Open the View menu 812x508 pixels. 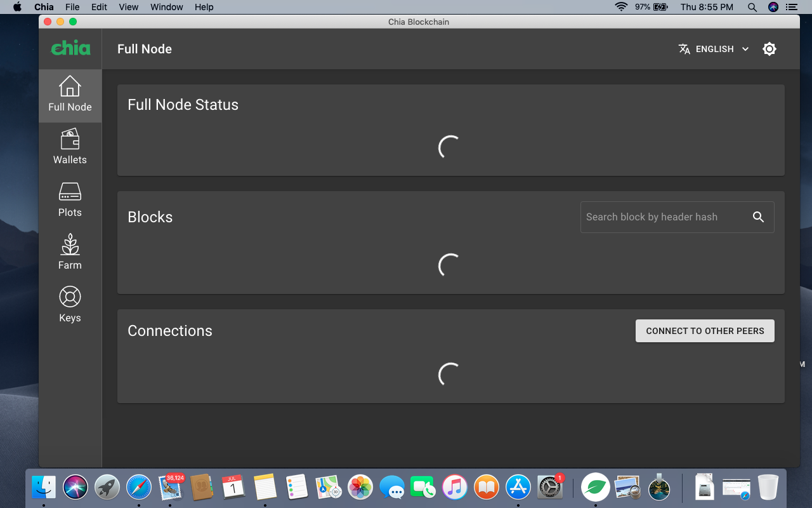pyautogui.click(x=129, y=7)
